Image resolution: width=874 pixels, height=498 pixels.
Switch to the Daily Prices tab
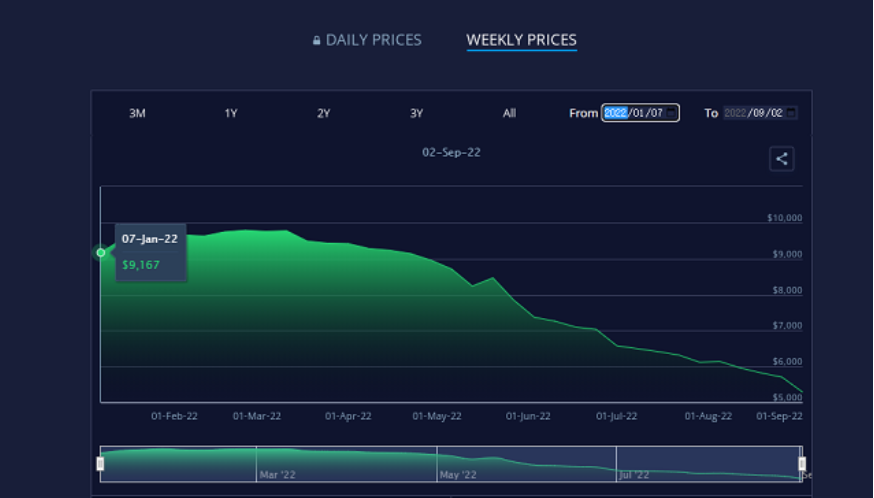click(x=373, y=40)
